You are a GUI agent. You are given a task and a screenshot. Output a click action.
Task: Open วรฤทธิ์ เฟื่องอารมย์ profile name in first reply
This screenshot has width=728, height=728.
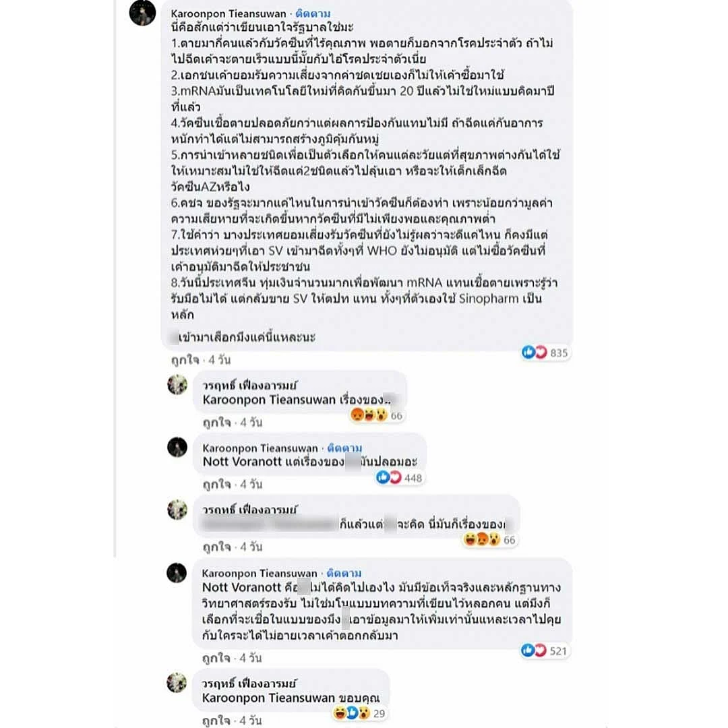(x=250, y=386)
